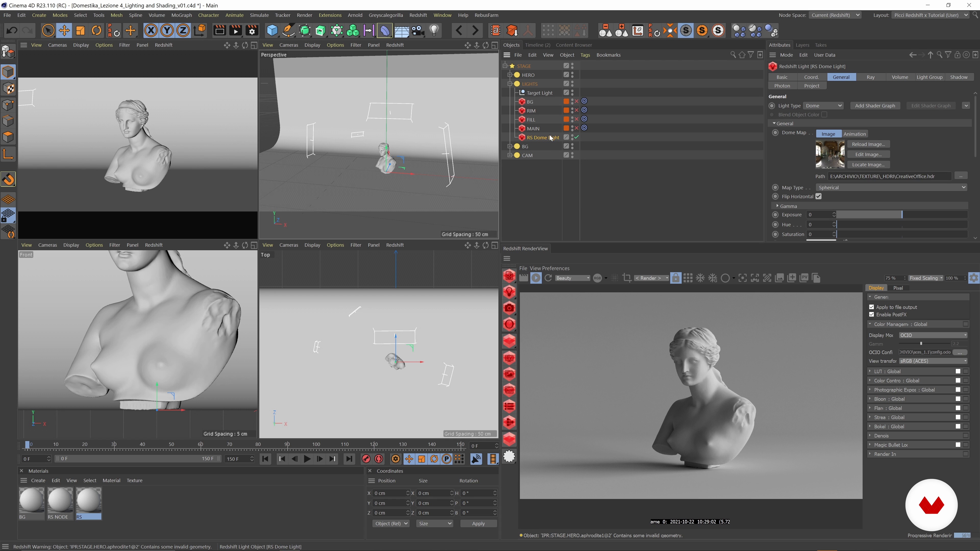Toggle Apply to file output checkbox
The width and height of the screenshot is (980, 551).
(x=872, y=307)
